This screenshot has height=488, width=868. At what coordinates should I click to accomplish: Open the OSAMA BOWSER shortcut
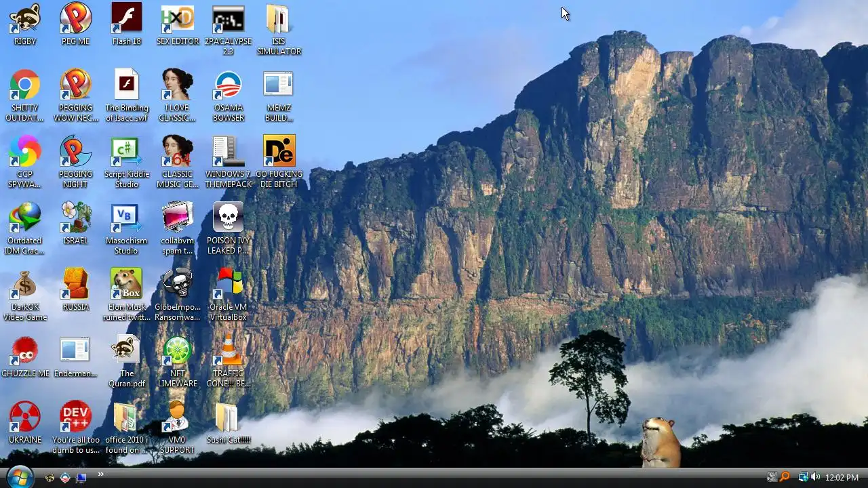(x=229, y=85)
